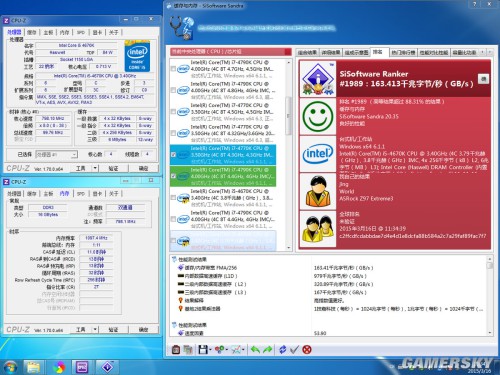Click the small button beside SiSoftware Ranker score
The image size is (500, 375).
pyautogui.click(x=483, y=79)
